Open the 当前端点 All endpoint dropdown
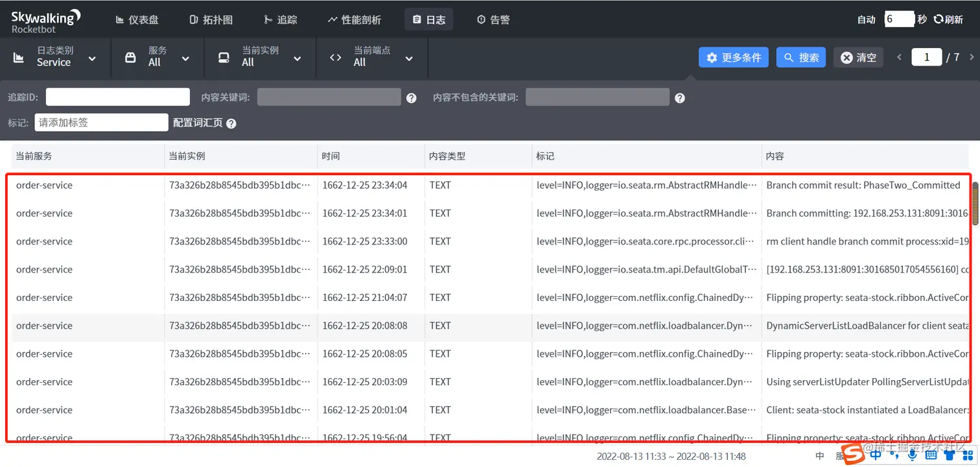 pyautogui.click(x=371, y=57)
